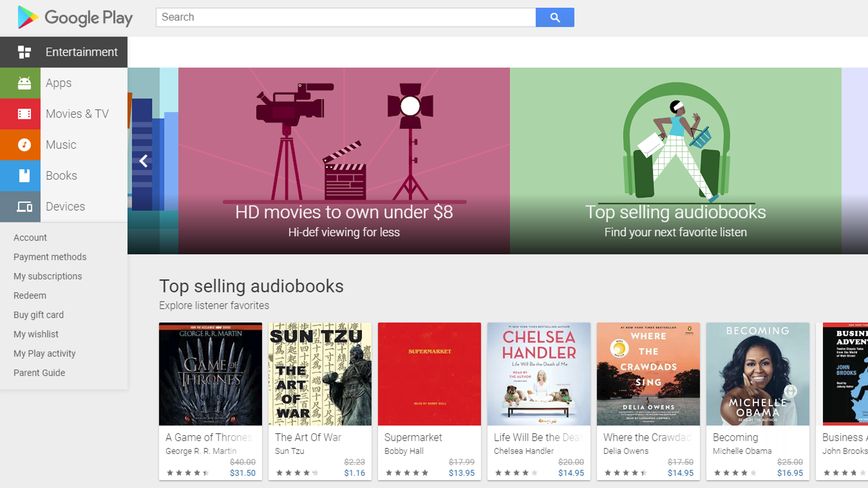Click the Entertainment grid icon
The height and width of the screenshot is (488, 868).
(x=24, y=52)
